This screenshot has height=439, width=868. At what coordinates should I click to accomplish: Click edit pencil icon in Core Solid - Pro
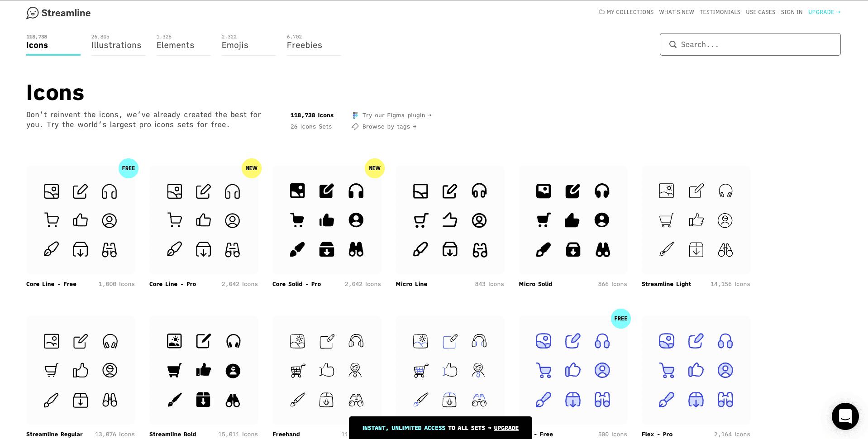[x=327, y=191]
